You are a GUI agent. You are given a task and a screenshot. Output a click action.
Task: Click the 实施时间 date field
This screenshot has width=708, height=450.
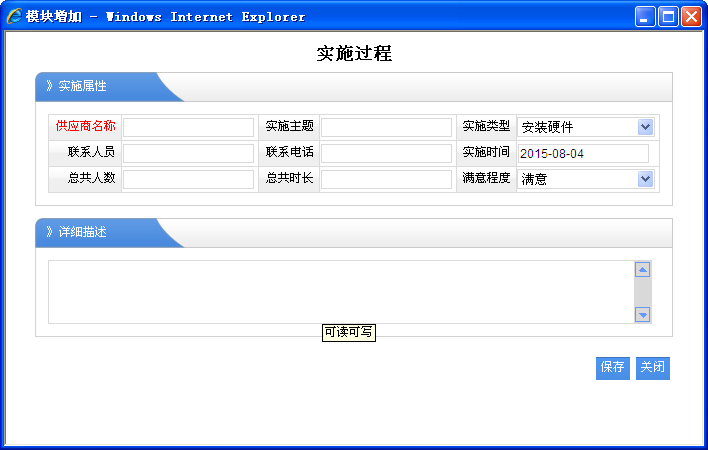(583, 153)
